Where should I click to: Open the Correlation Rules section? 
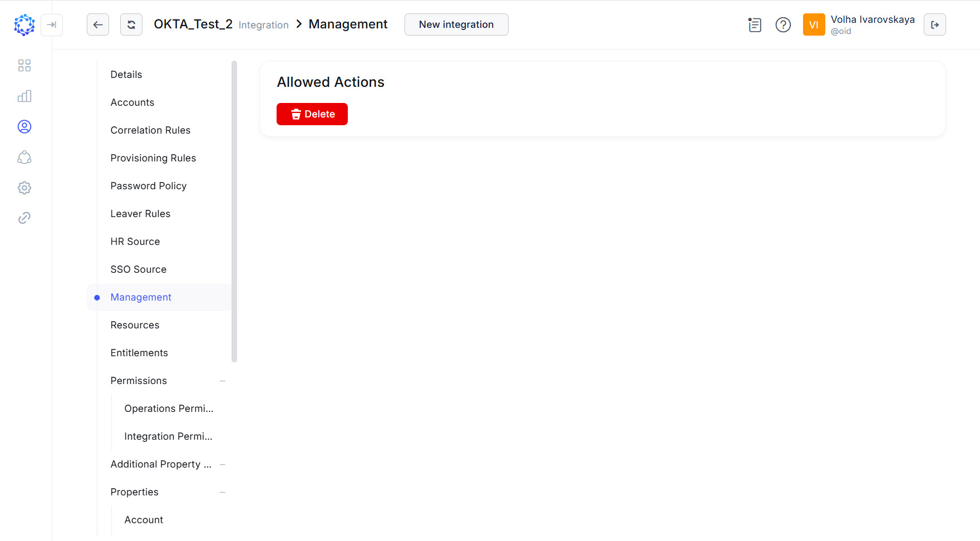pyautogui.click(x=150, y=130)
